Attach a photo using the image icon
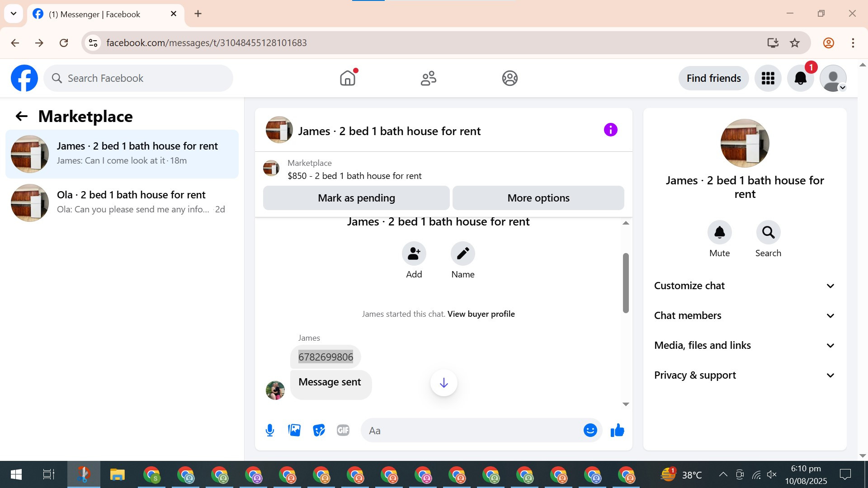The height and width of the screenshot is (488, 868). point(294,431)
